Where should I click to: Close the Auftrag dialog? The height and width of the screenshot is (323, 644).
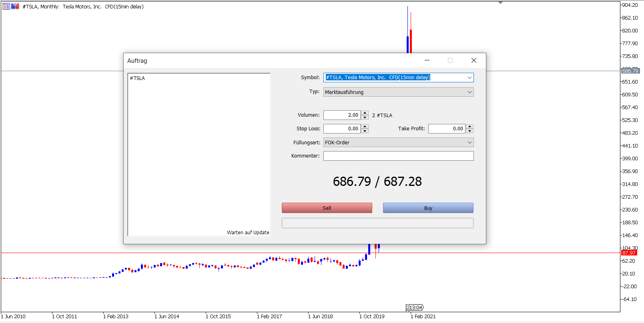[x=474, y=60]
